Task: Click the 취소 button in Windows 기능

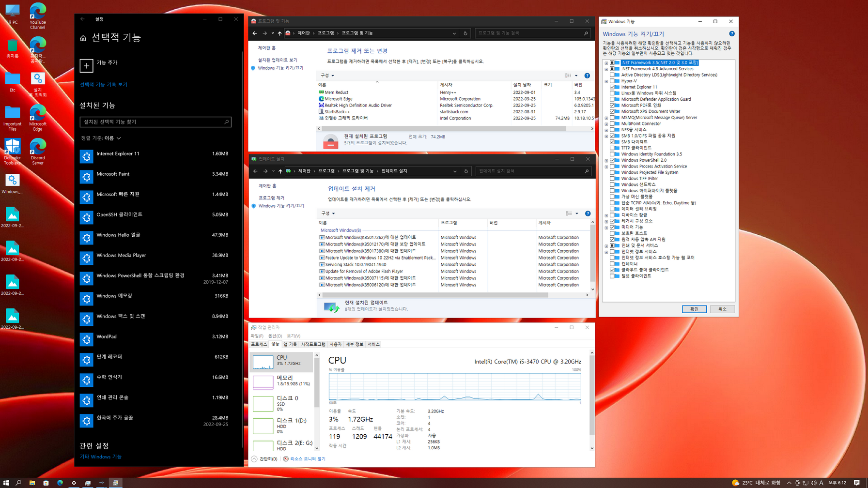Action: (722, 309)
